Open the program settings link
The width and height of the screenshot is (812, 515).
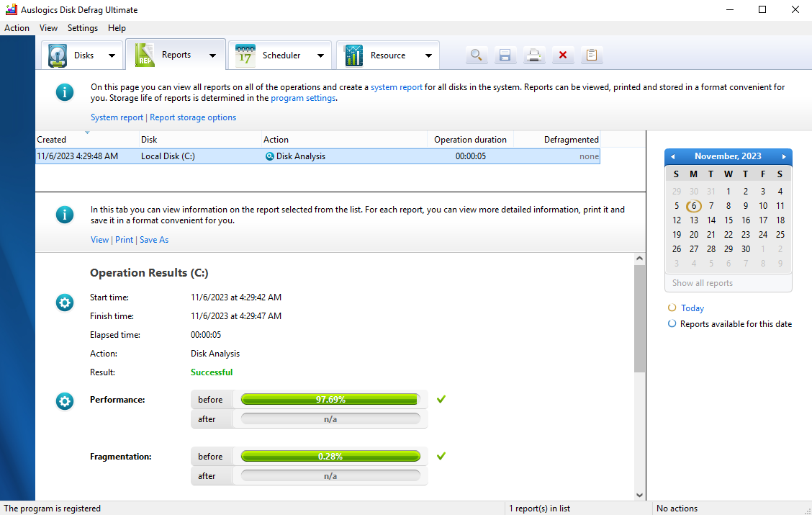(303, 98)
